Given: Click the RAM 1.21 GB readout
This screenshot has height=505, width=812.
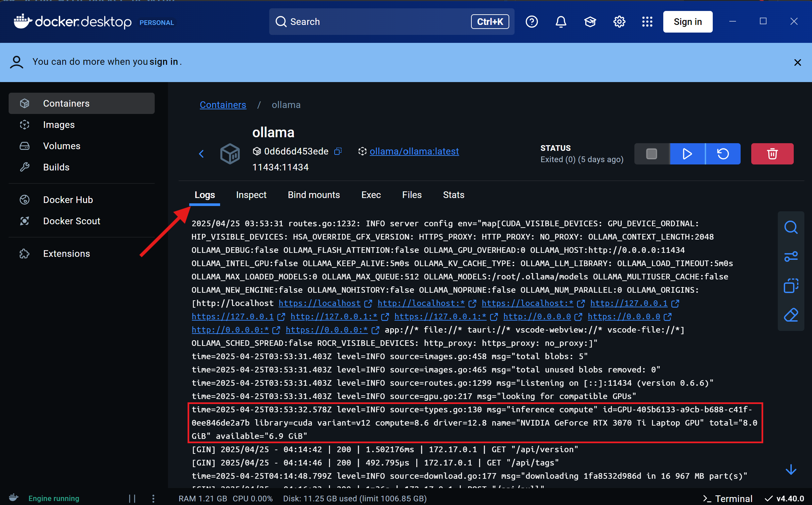Looking at the screenshot, I should [x=203, y=499].
